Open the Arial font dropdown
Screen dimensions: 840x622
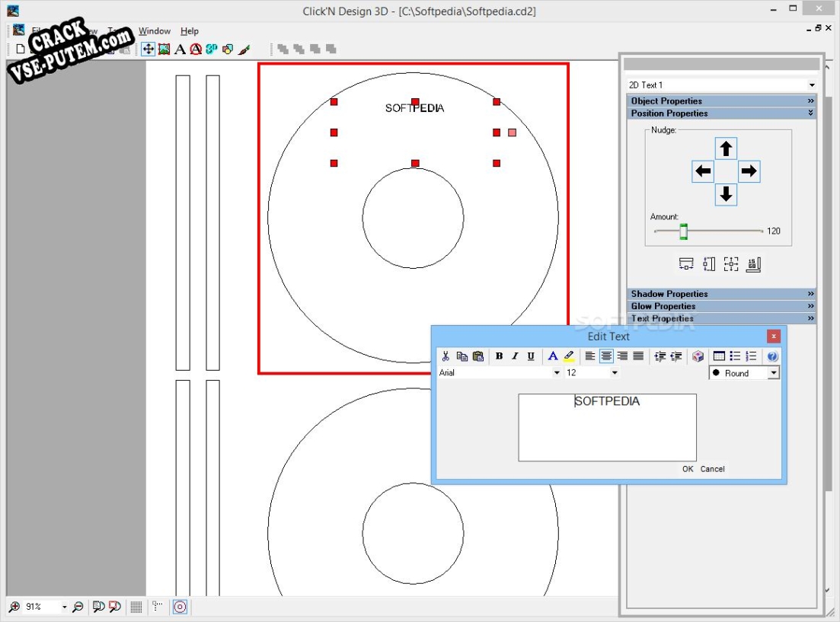point(556,373)
